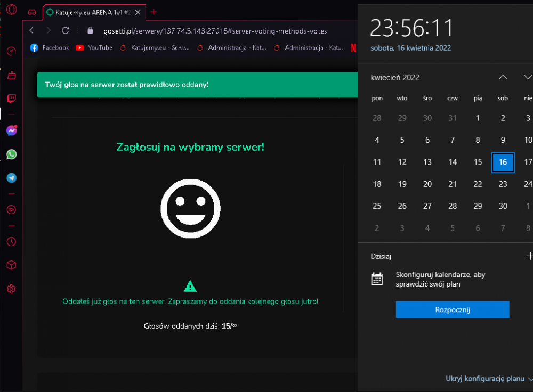The width and height of the screenshot is (533, 392).
Task: Open the GX Corner gamepad icon
Action: [x=32, y=12]
